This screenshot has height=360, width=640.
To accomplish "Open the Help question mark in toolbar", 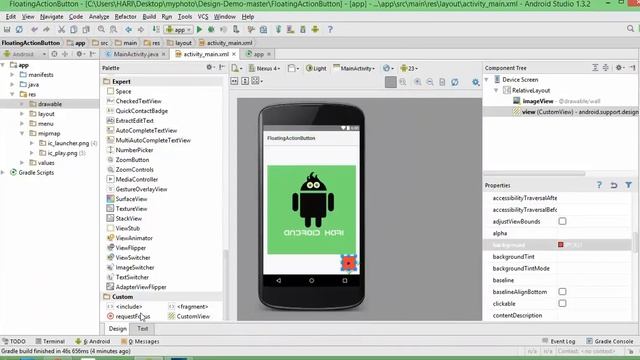I will click(x=330, y=29).
